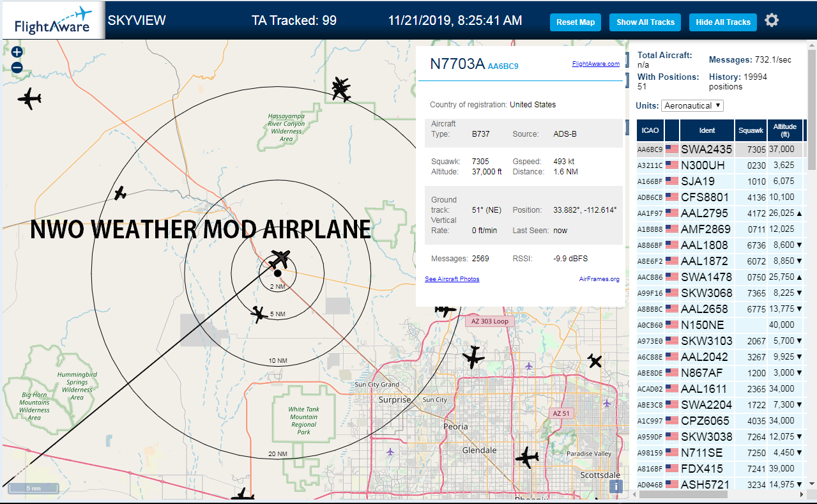Click the ICAO cell A816BF
This screenshot has width=817, height=504.
(x=650, y=469)
